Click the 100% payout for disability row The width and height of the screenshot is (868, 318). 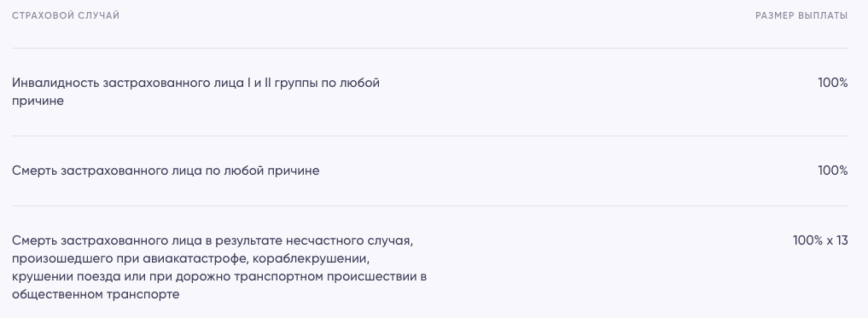point(832,83)
